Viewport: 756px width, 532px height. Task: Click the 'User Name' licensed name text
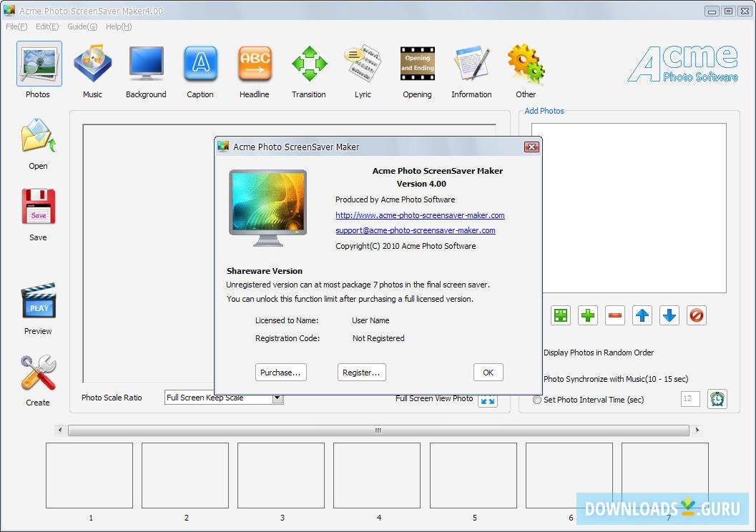click(x=370, y=321)
